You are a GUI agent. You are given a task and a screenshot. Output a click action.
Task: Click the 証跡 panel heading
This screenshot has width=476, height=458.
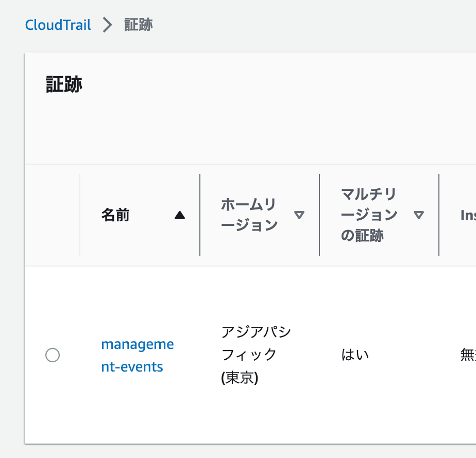pos(64,84)
